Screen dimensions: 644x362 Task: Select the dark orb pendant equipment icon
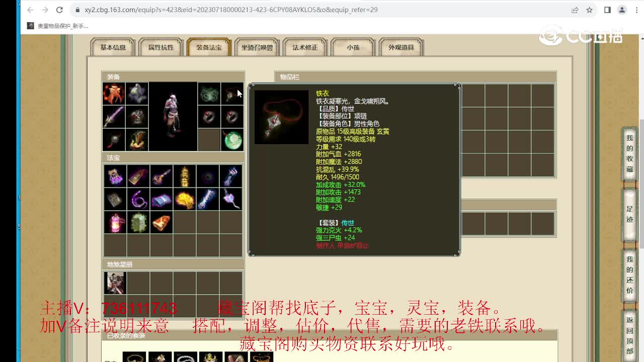pyautogui.click(x=114, y=140)
